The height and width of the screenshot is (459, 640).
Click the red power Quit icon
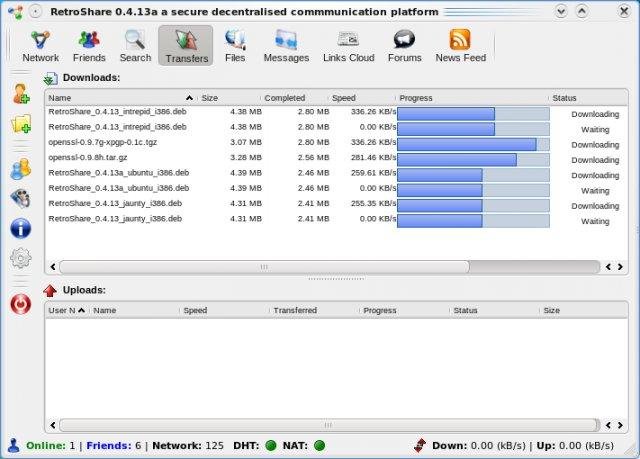click(20, 304)
